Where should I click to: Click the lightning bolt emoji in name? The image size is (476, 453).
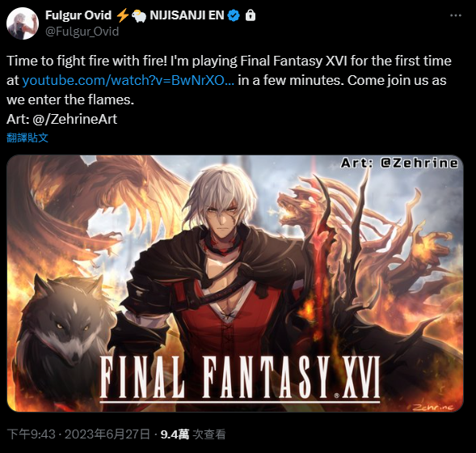click(122, 15)
